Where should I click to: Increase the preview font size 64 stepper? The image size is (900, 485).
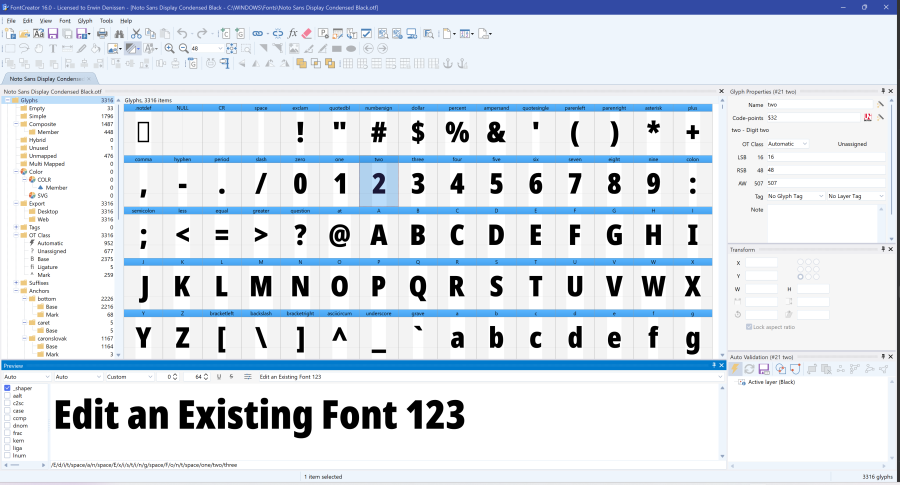click(x=206, y=375)
